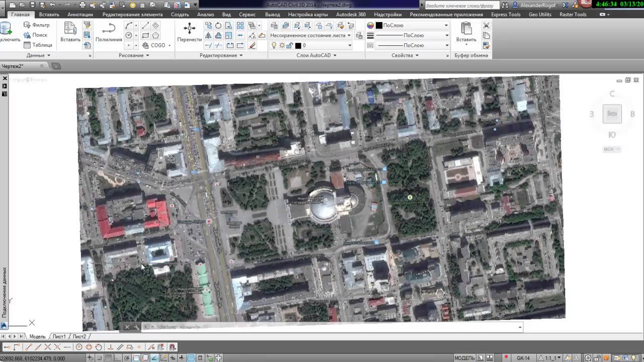The image size is (644, 362).
Task: Select the Move (Перенести) tool
Action: 190,32
